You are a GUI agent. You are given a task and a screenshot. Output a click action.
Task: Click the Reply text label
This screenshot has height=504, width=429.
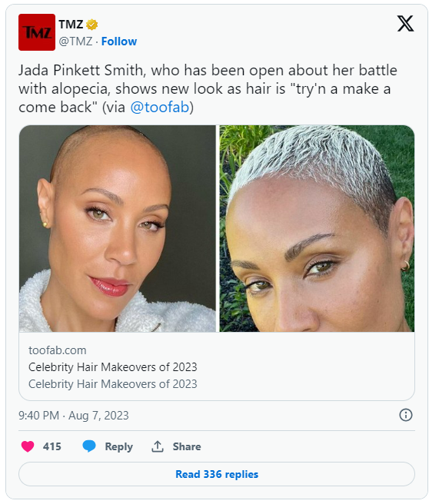118,446
